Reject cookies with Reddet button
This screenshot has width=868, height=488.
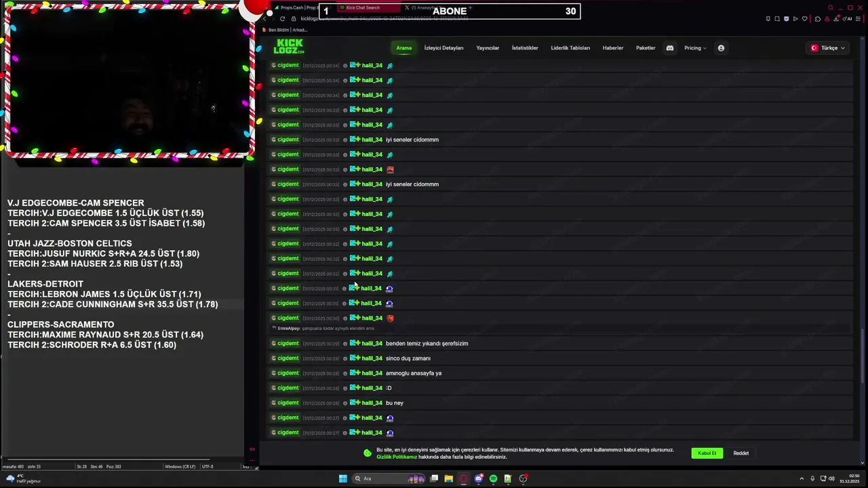tap(741, 453)
